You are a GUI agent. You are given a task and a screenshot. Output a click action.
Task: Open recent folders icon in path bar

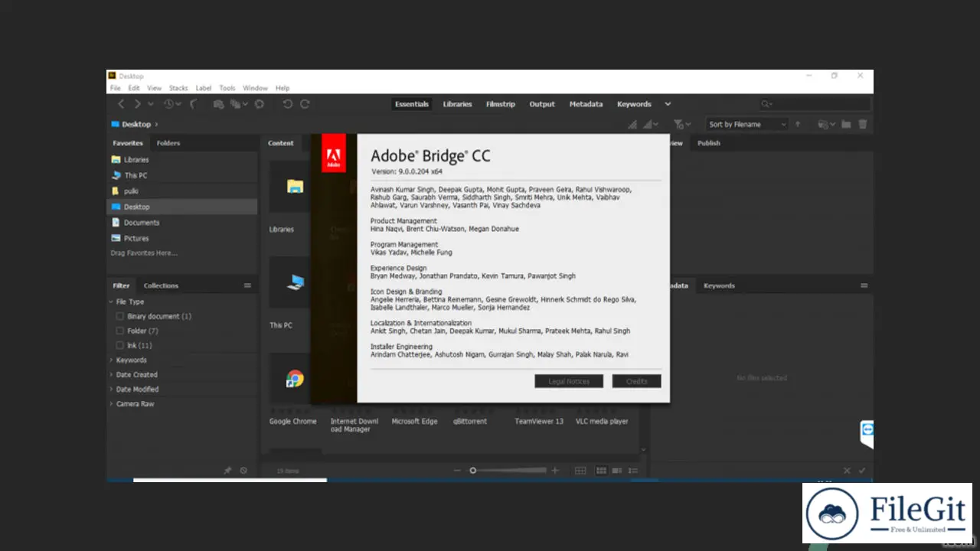[828, 124]
